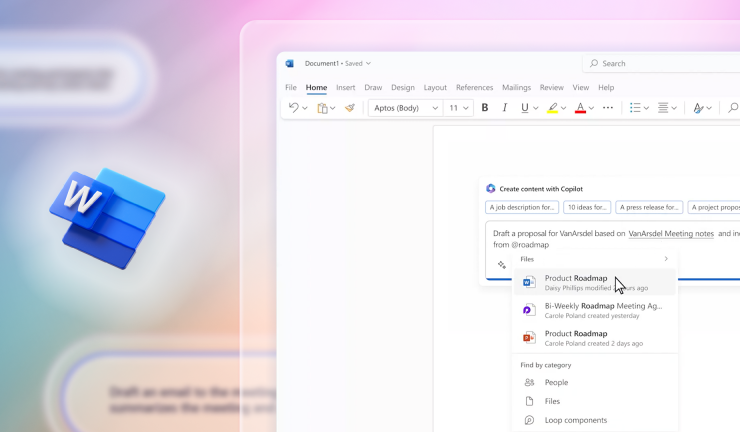Switch to the References tab

pyautogui.click(x=474, y=88)
